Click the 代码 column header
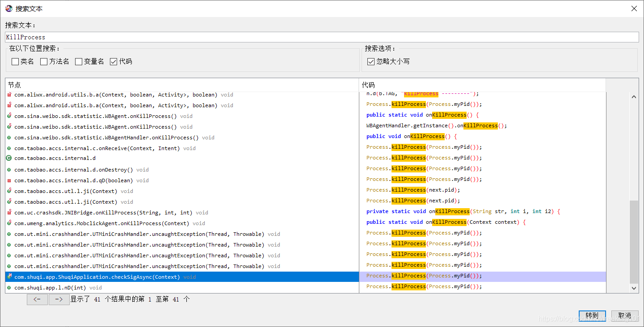The height and width of the screenshot is (327, 644). pos(483,85)
